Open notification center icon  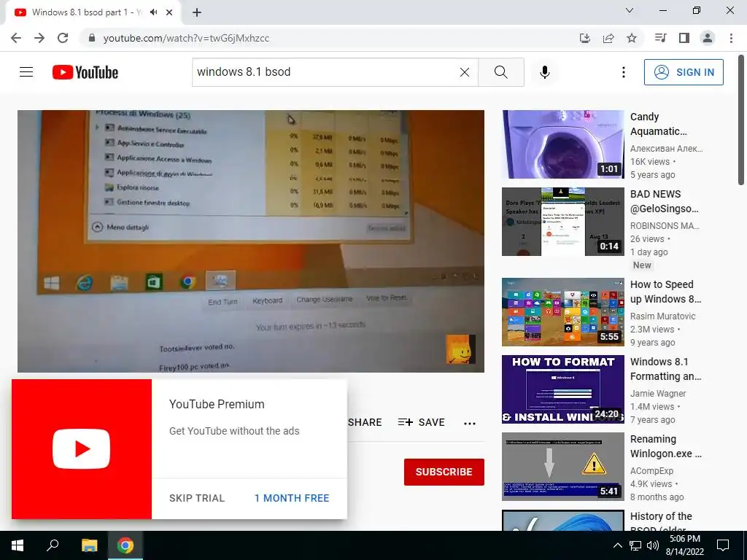point(723,545)
